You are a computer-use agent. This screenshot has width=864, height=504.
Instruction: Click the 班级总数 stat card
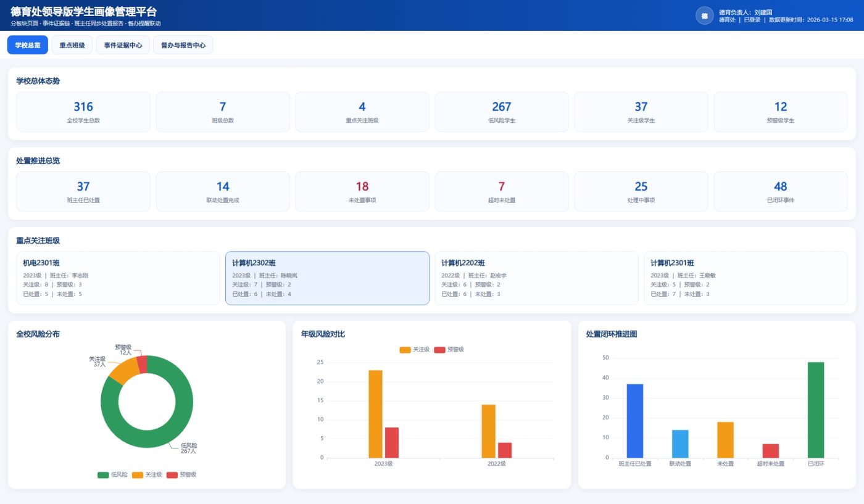(x=223, y=112)
